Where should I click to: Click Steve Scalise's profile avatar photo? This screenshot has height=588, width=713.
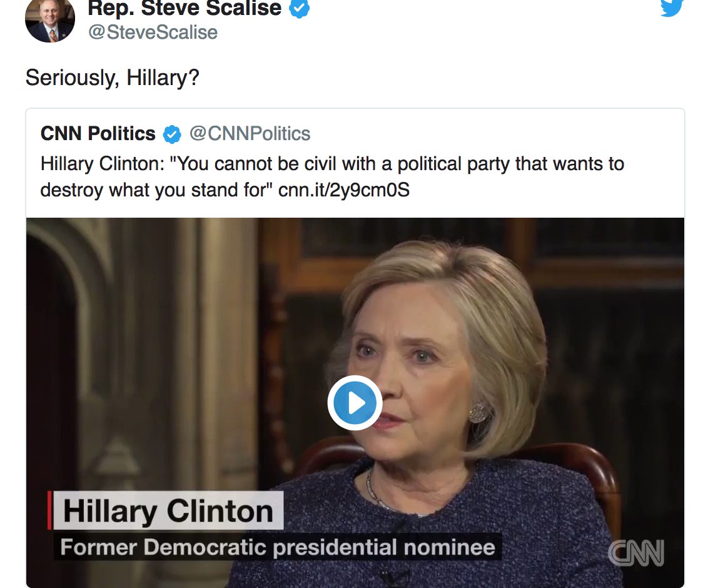tap(49, 20)
